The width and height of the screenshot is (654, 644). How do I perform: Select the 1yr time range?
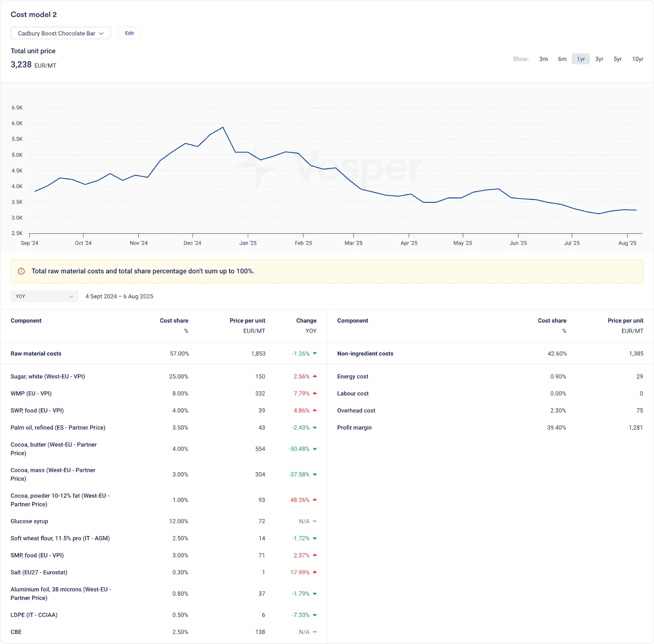[581, 59]
